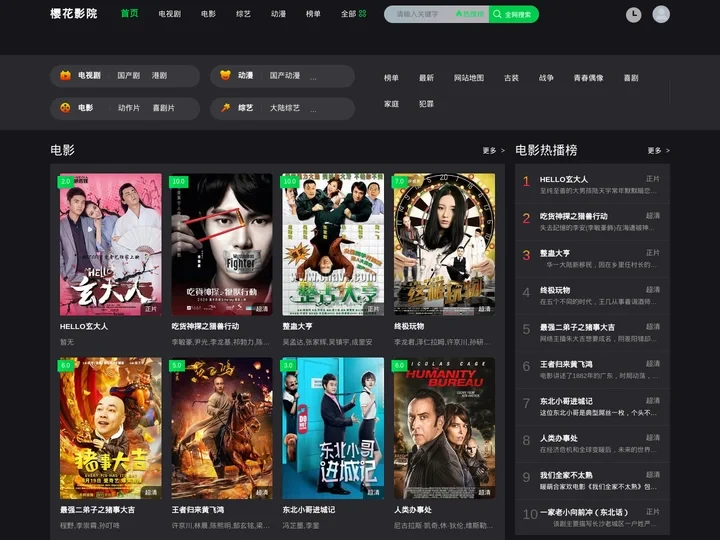Viewport: 720px width, 540px height.
Task: Open the 东北小哥进城记 movie poster
Action: [x=333, y=428]
